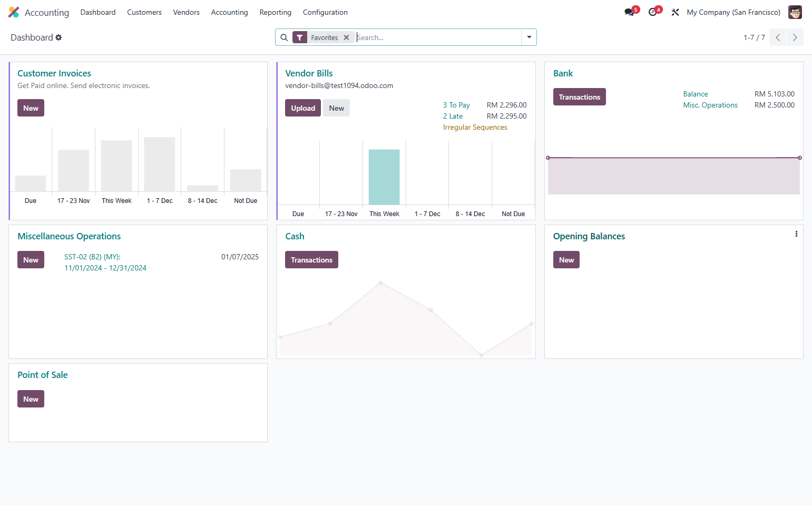Go to next page arrow
Screen dimensions: 812x505
coord(795,37)
